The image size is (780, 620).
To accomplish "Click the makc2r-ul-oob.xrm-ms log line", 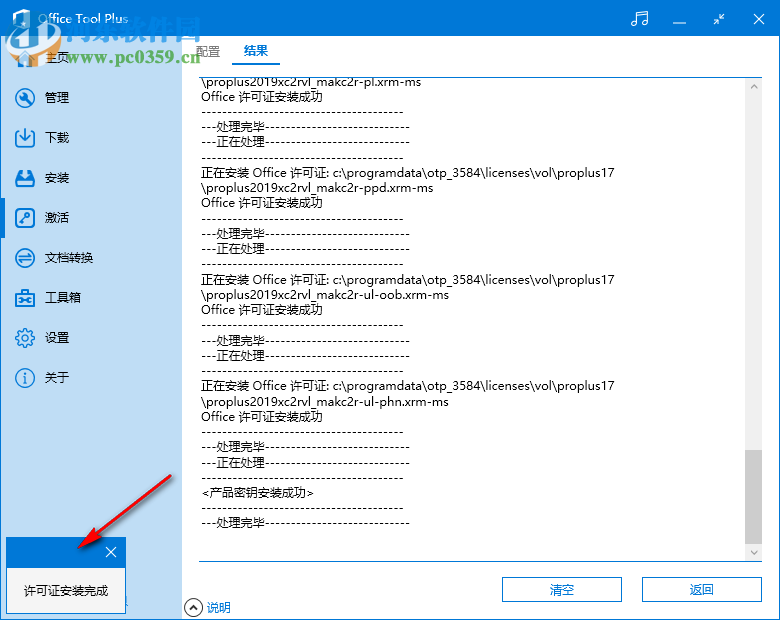I will [x=325, y=295].
